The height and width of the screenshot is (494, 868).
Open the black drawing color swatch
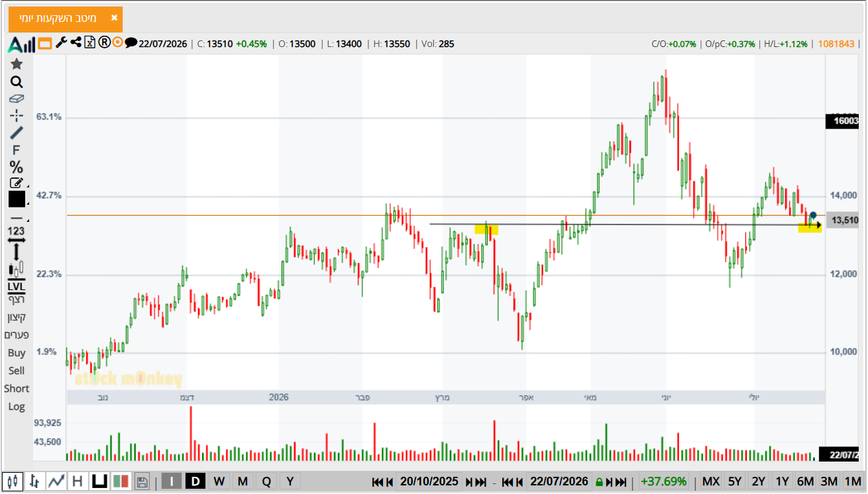(x=17, y=199)
